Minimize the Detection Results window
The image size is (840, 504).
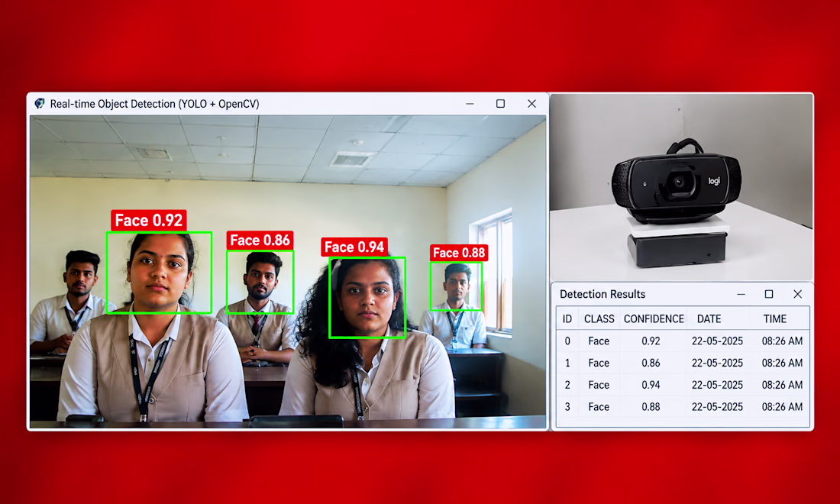pyautogui.click(x=741, y=294)
